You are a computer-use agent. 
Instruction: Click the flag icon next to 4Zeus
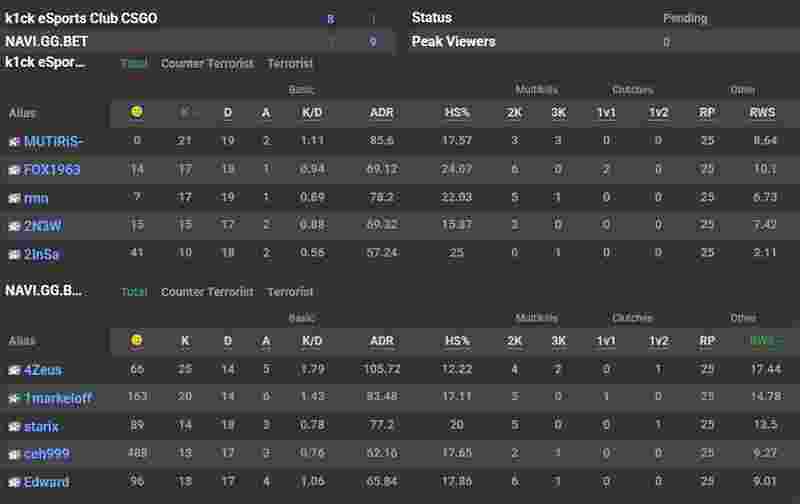click(14, 370)
